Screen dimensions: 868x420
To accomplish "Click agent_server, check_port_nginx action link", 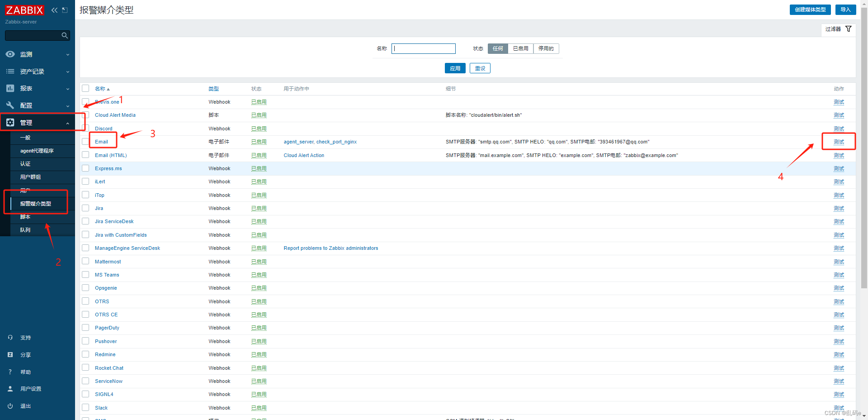I will 320,142.
